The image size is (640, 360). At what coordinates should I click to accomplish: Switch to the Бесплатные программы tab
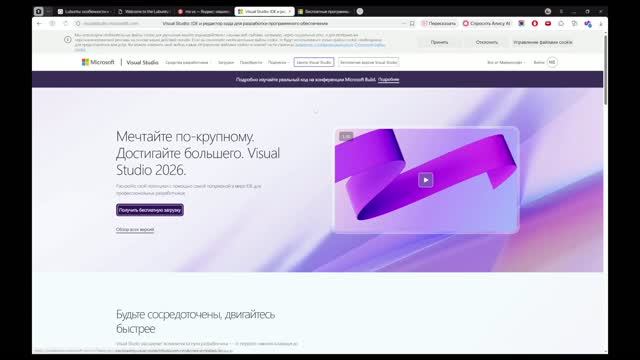(324, 11)
